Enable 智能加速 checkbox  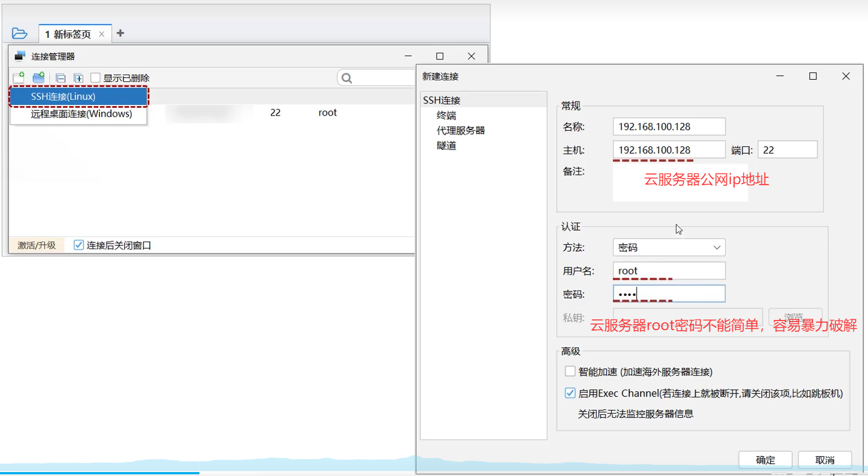pyautogui.click(x=570, y=372)
